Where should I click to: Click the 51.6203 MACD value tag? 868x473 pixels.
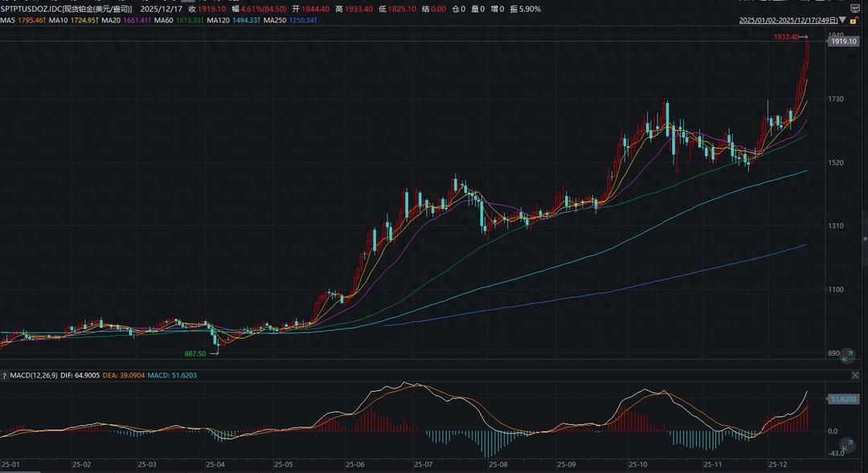coord(843,398)
